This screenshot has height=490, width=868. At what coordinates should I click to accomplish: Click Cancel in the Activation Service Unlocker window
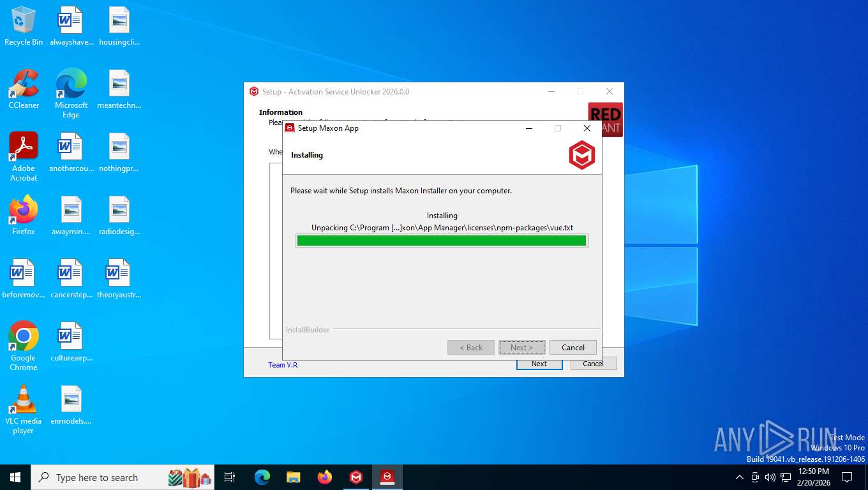point(593,364)
